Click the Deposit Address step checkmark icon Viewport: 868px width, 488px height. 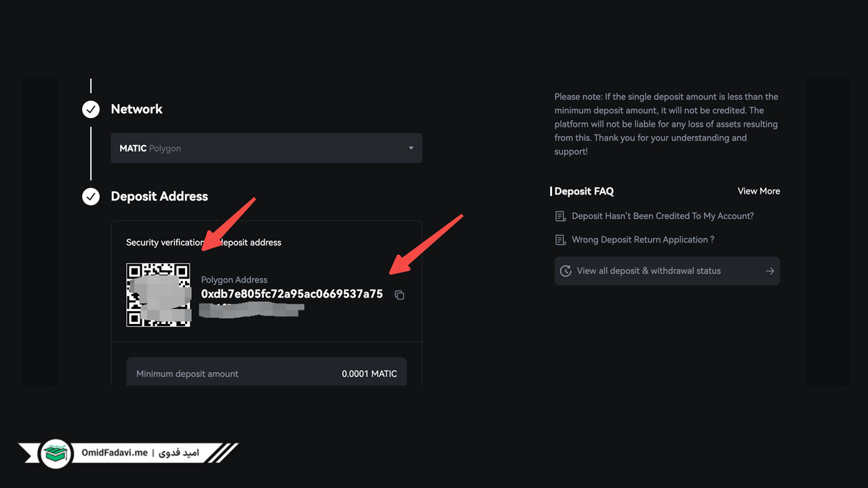point(91,197)
